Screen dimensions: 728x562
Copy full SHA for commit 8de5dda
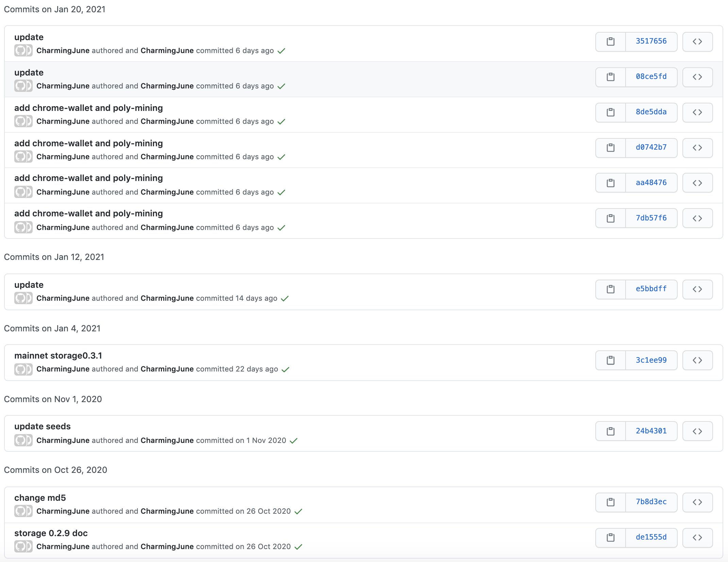[x=611, y=112]
